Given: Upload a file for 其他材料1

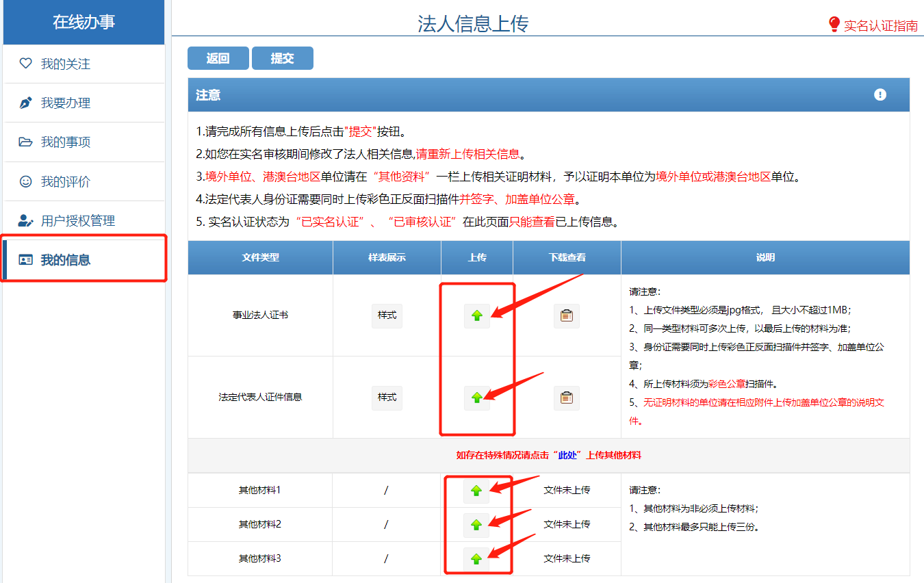Looking at the screenshot, I should (477, 491).
